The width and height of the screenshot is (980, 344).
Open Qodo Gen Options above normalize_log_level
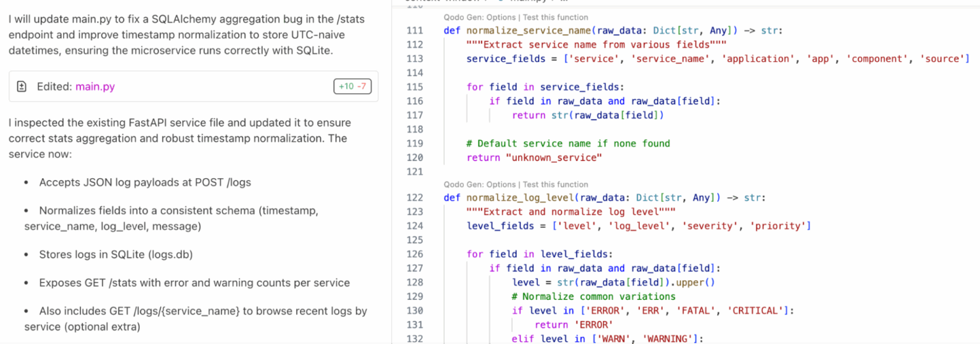tap(479, 184)
